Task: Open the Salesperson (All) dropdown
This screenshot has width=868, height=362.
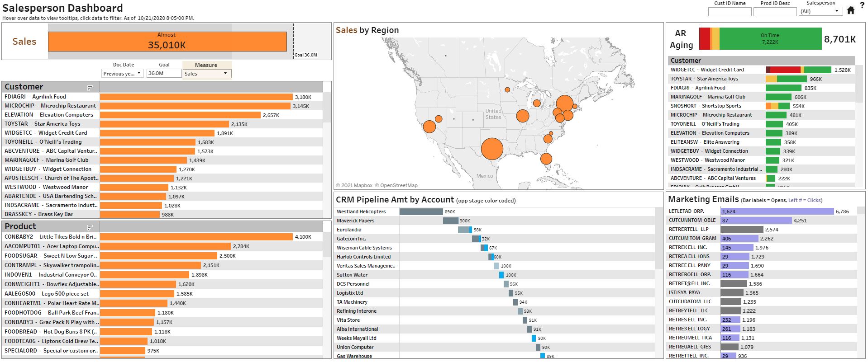Action: [x=820, y=11]
